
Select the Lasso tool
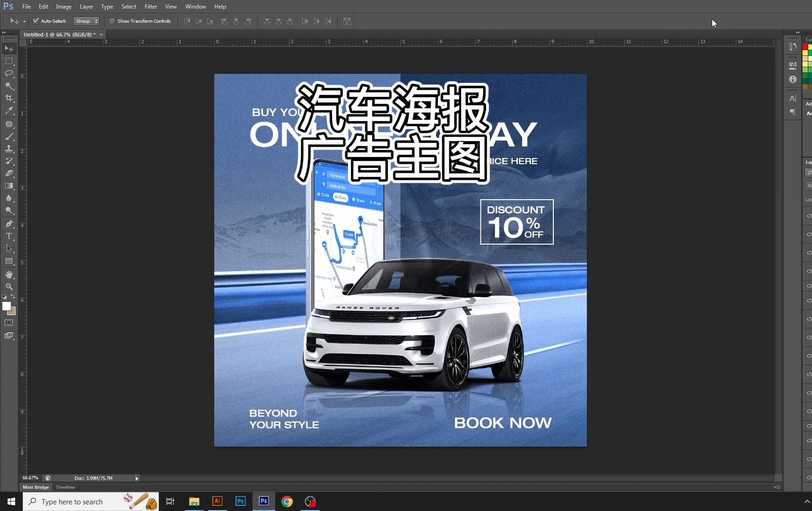(9, 73)
